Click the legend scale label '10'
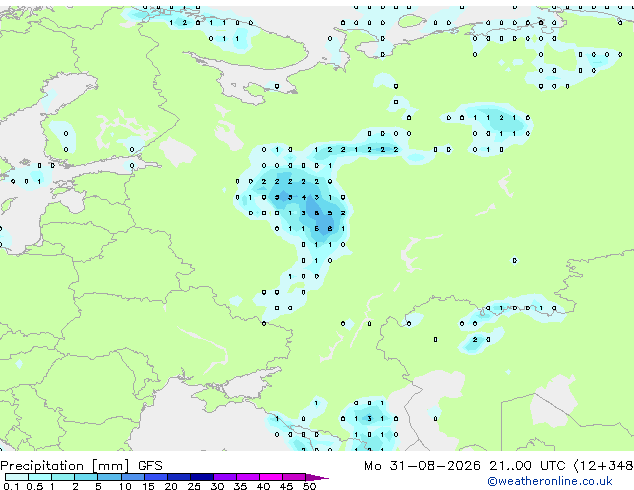634x490 pixels. click(x=125, y=486)
